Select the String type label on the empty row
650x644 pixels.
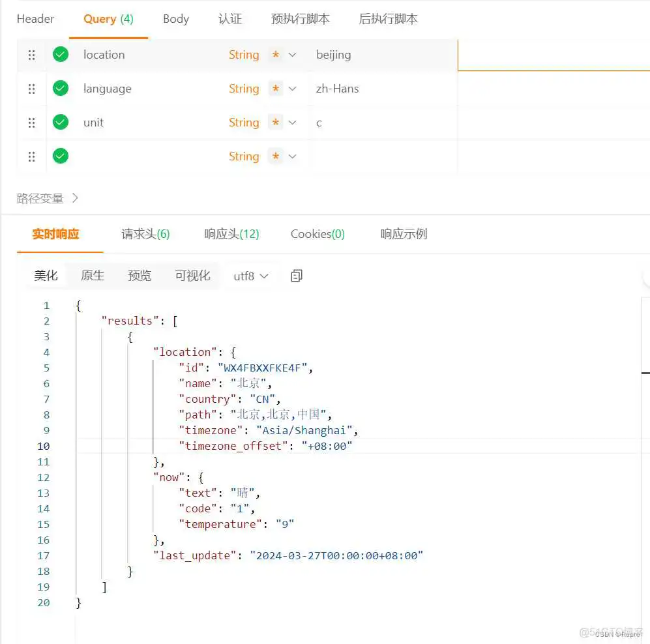coord(244,156)
